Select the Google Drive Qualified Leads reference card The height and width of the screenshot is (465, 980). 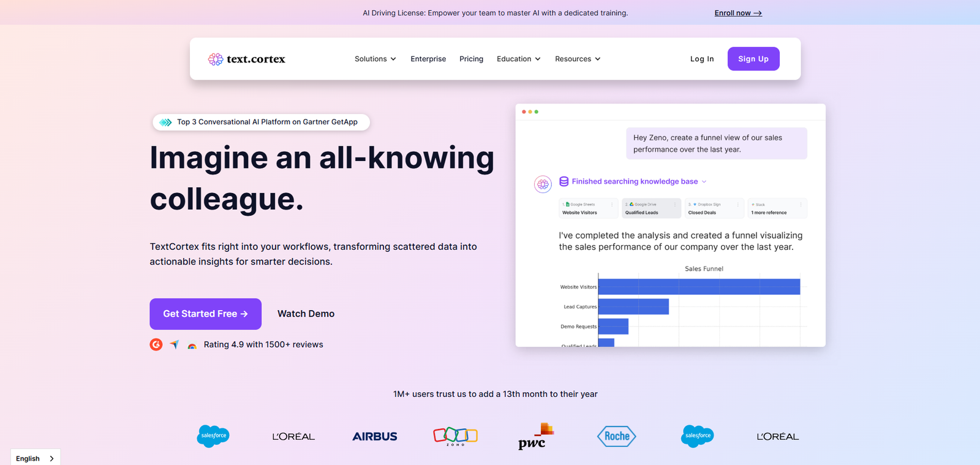650,208
